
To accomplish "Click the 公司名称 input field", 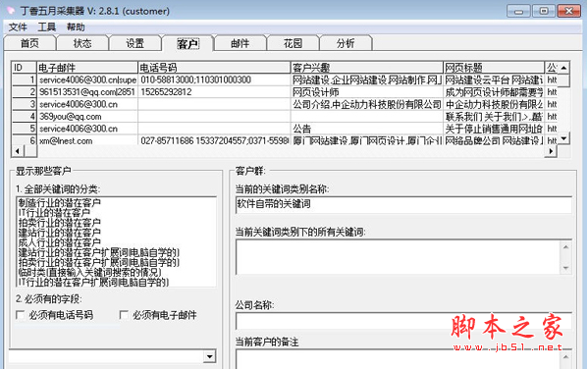I will 403,321.
